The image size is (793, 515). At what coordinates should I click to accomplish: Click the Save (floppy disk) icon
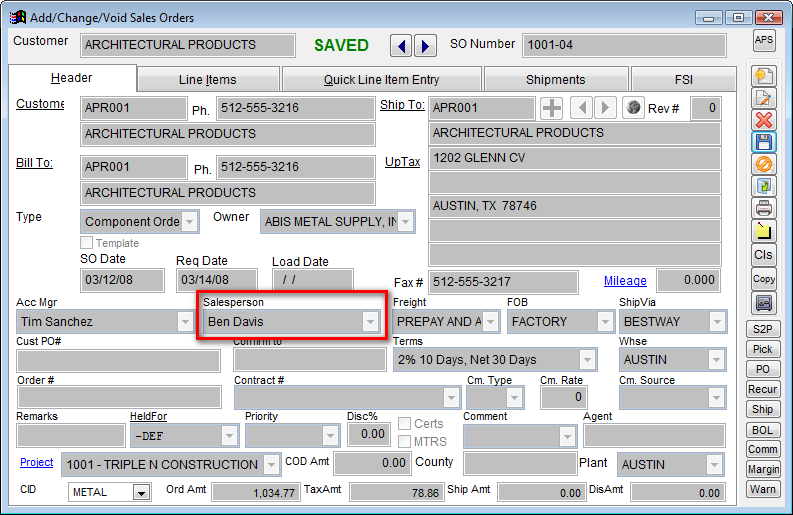764,142
